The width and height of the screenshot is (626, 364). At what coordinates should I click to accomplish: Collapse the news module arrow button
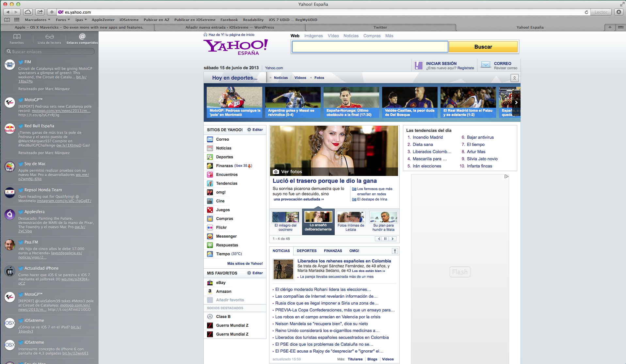tap(395, 251)
